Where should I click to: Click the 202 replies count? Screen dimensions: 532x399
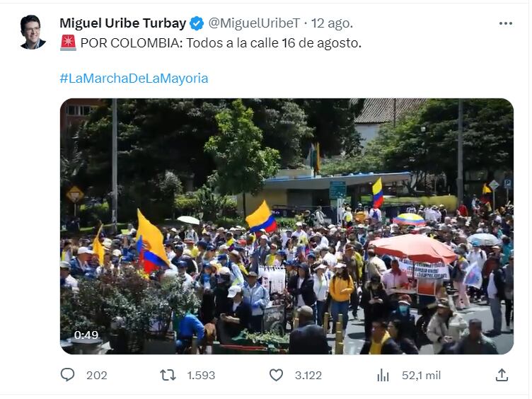pyautogui.click(x=97, y=375)
